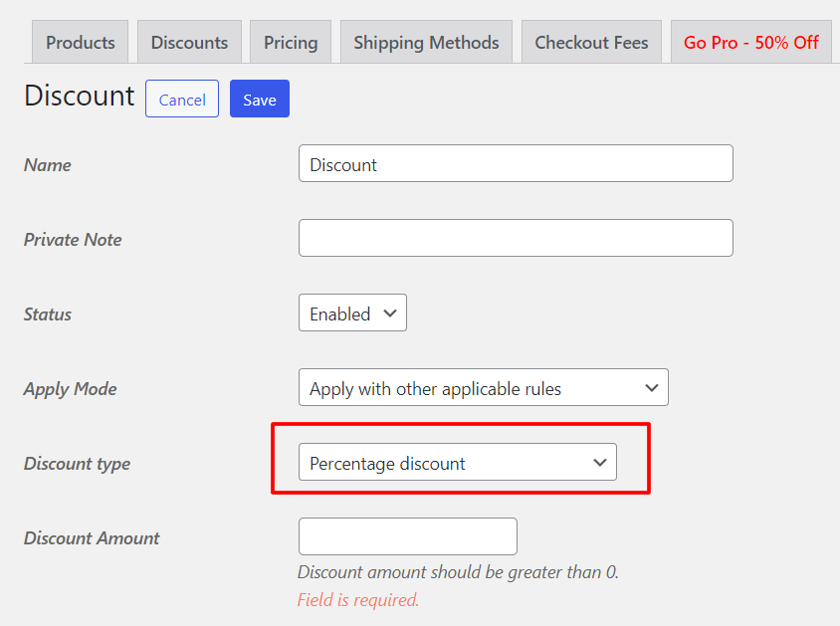Open the Go Pro - 50% Off tab
The image size is (840, 626).
751,43
